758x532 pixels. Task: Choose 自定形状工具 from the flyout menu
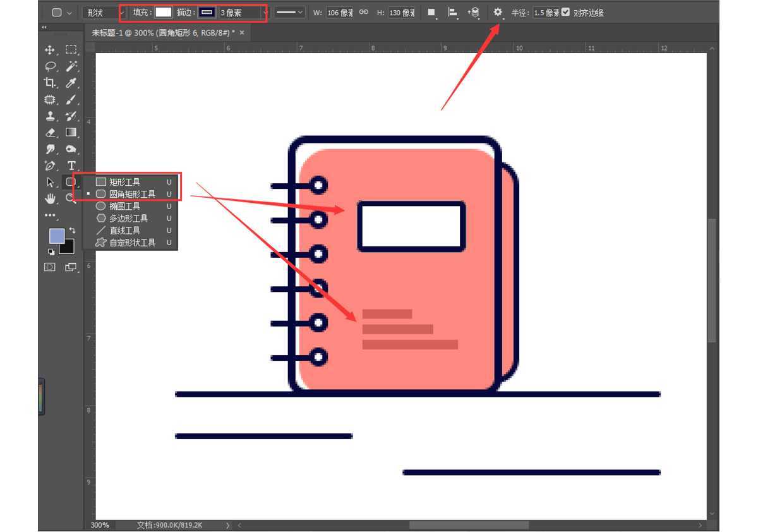click(132, 243)
